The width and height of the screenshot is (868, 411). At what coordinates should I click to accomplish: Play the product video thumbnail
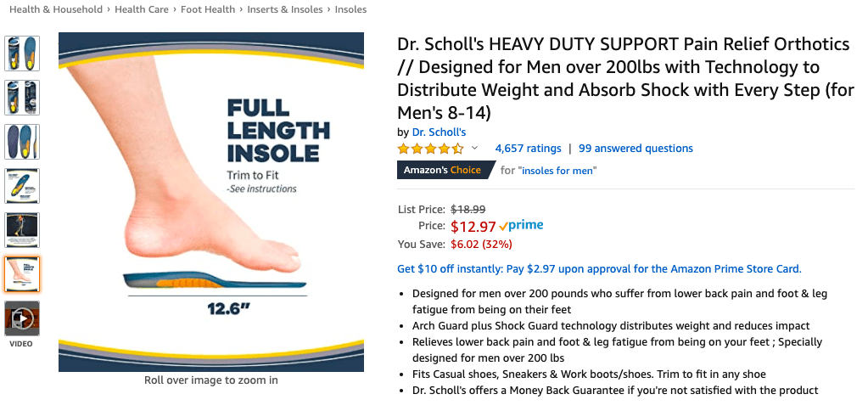[x=22, y=318]
